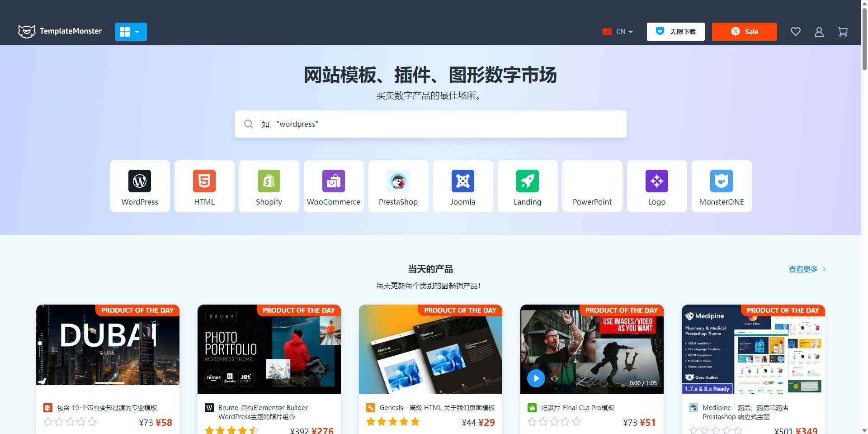Open the Genesis 高级 HTML product title
This screenshot has width=868, height=434.
[x=437, y=408]
